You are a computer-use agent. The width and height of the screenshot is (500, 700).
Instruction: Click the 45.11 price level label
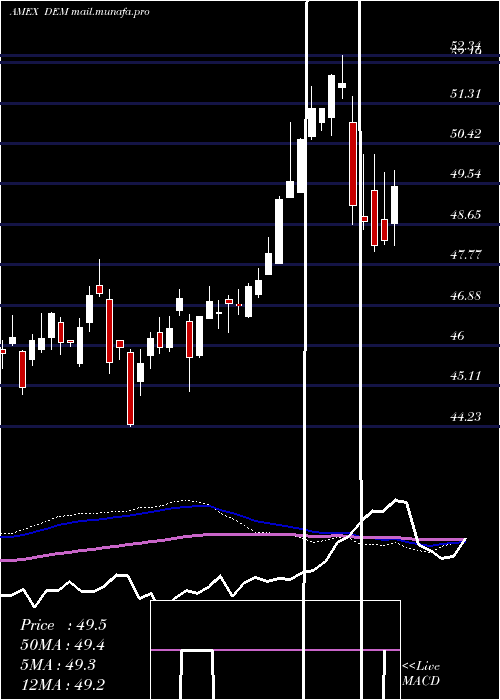click(x=466, y=375)
